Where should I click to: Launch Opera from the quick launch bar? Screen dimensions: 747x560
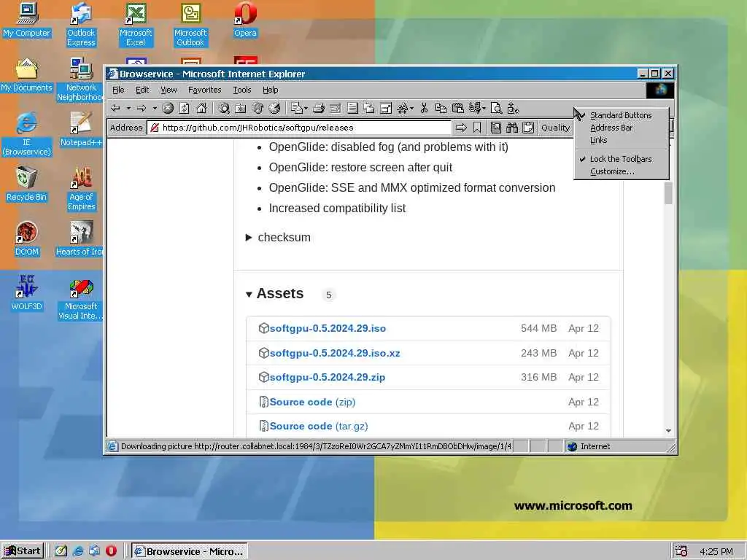(x=111, y=551)
